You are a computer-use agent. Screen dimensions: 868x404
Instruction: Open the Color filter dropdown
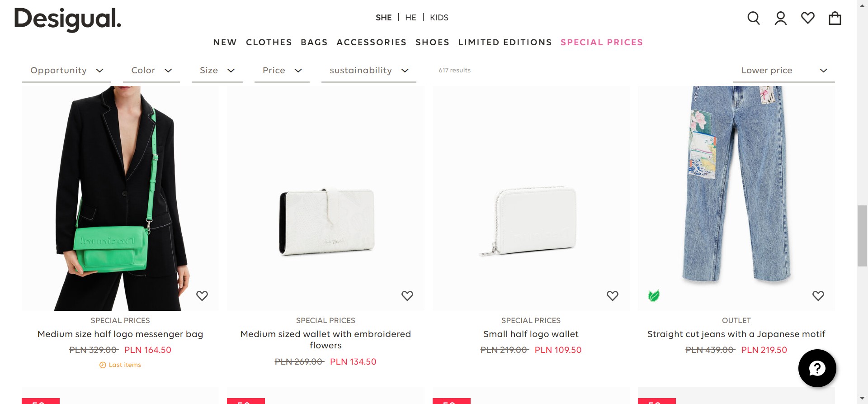(151, 71)
